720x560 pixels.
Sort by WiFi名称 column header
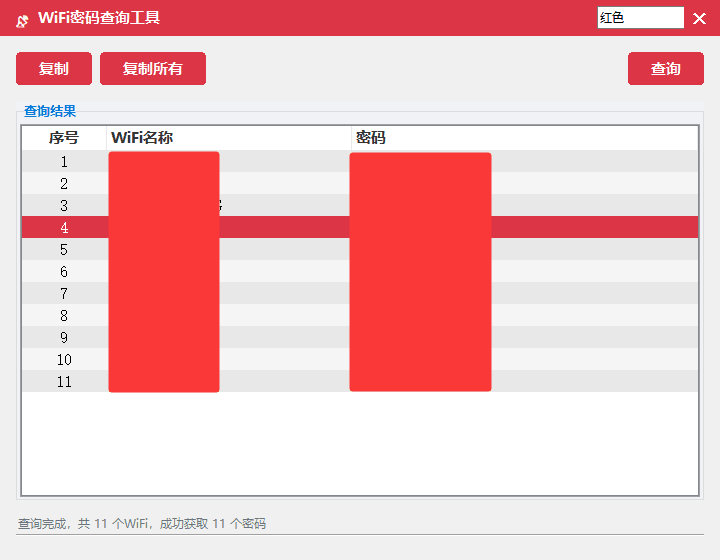[x=229, y=137]
